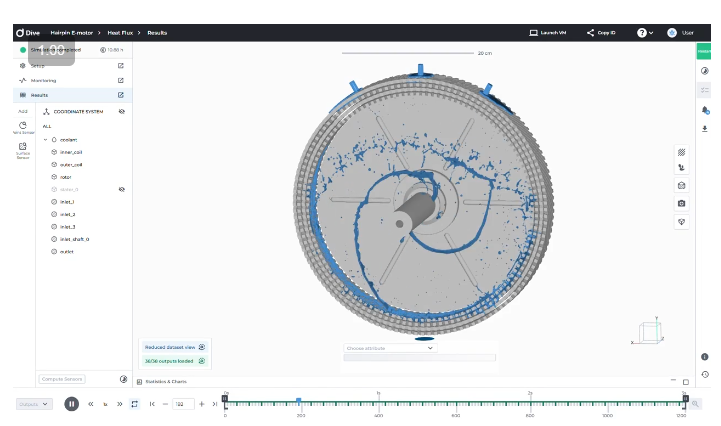Open the info icon at bottom right
The height and width of the screenshot is (426, 721).
704,356
